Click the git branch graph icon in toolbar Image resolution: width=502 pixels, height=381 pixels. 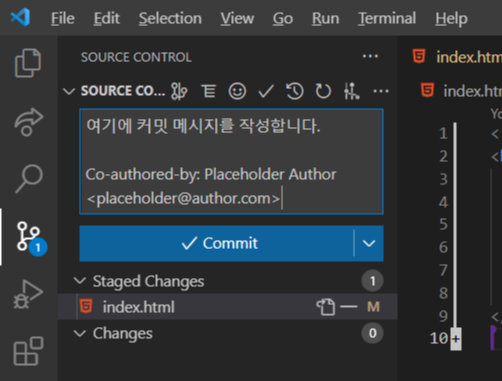179,91
